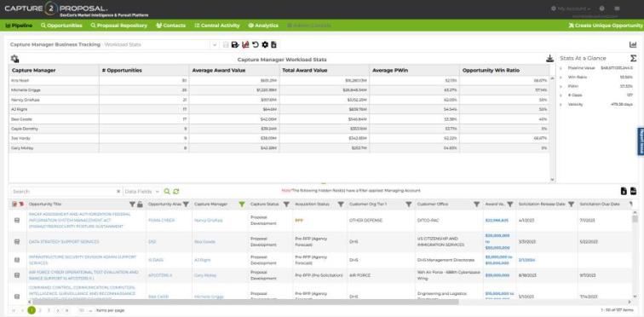Screen dimensions: 644x317
Task: Click the green filter icon on Capture Manager column
Action: coord(242,204)
